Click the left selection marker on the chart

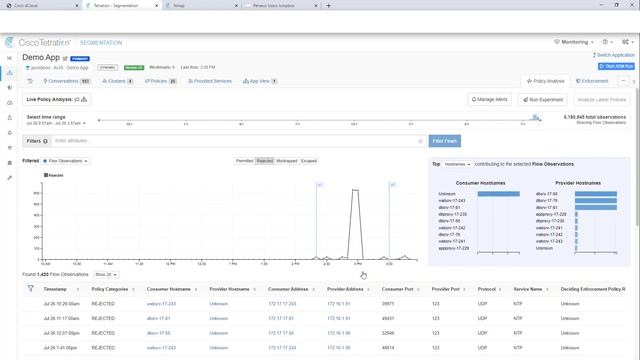(x=320, y=184)
